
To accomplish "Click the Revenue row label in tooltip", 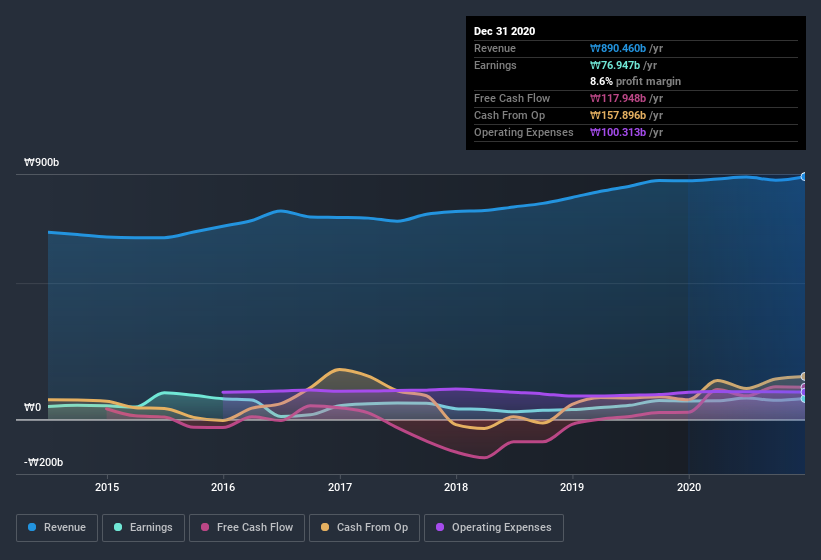I will (x=495, y=49).
